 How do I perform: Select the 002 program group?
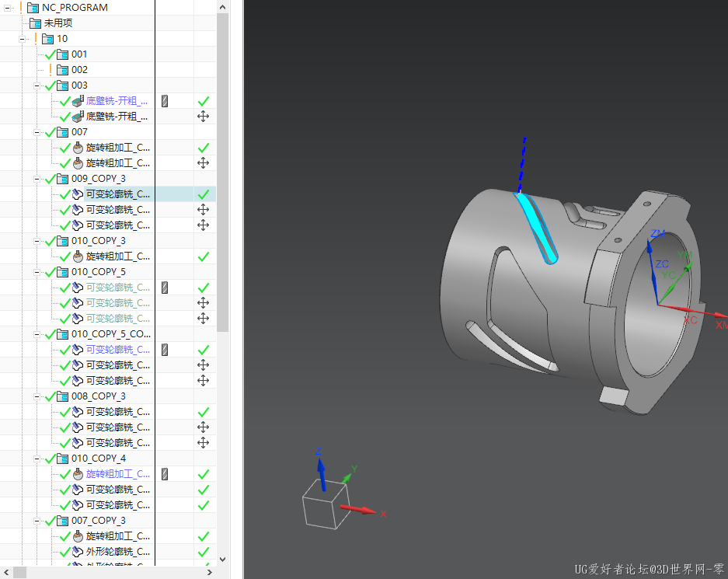[79, 70]
